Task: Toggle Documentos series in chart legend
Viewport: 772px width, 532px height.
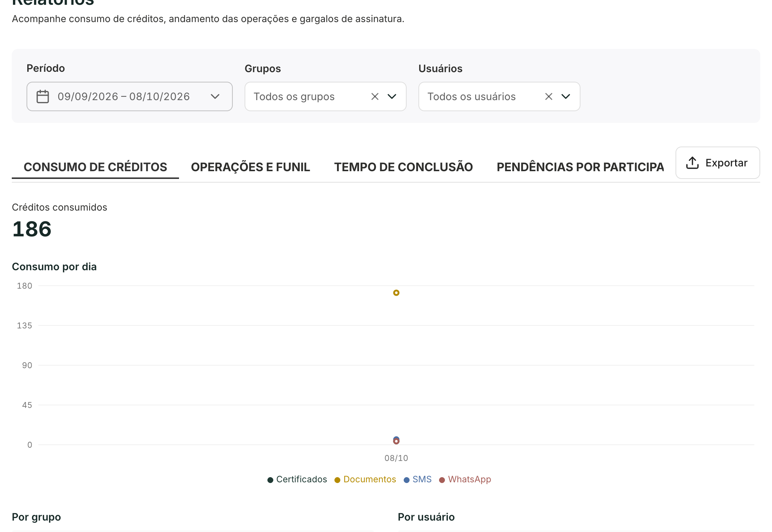Action: [365, 479]
